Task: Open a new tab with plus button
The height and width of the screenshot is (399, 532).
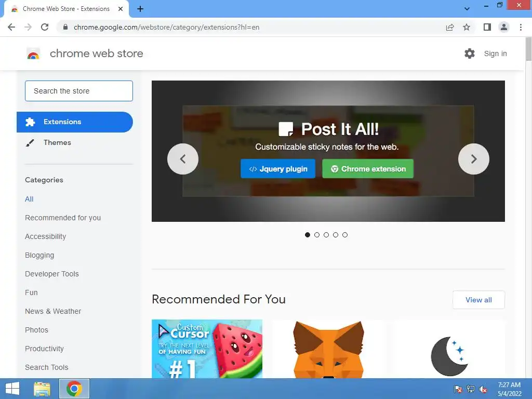Action: pos(140,9)
